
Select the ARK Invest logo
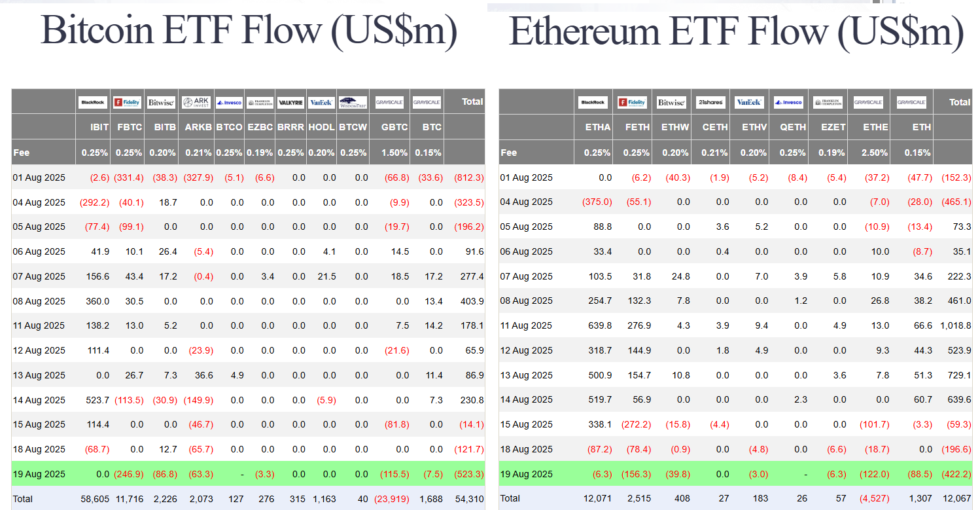(196, 102)
